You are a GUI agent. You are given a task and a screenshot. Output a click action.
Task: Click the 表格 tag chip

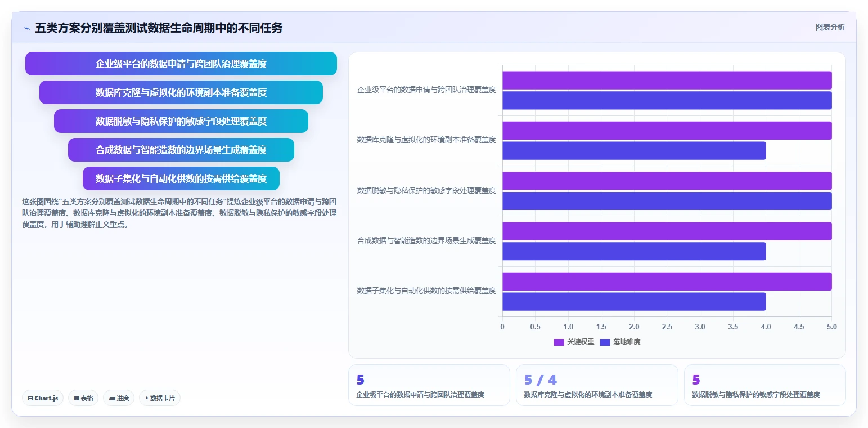83,398
